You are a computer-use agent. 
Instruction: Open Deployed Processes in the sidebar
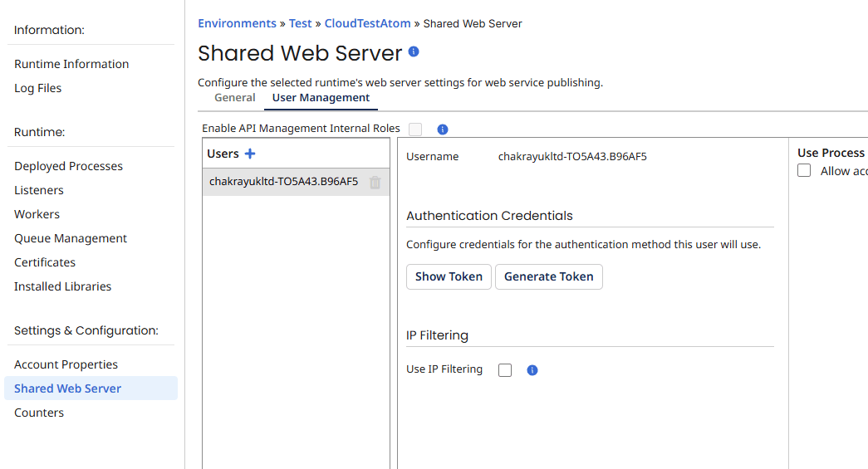pyautogui.click(x=68, y=166)
